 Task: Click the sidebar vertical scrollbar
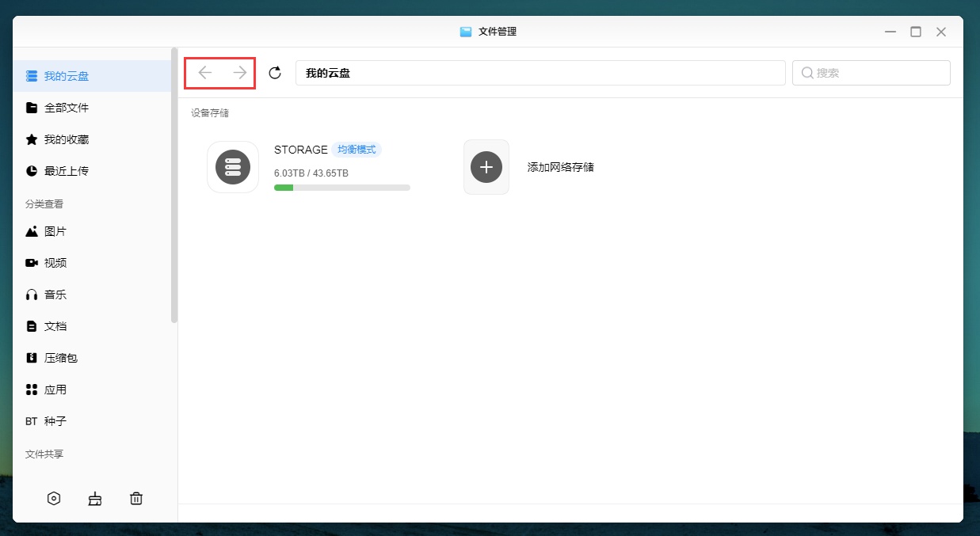(x=174, y=186)
